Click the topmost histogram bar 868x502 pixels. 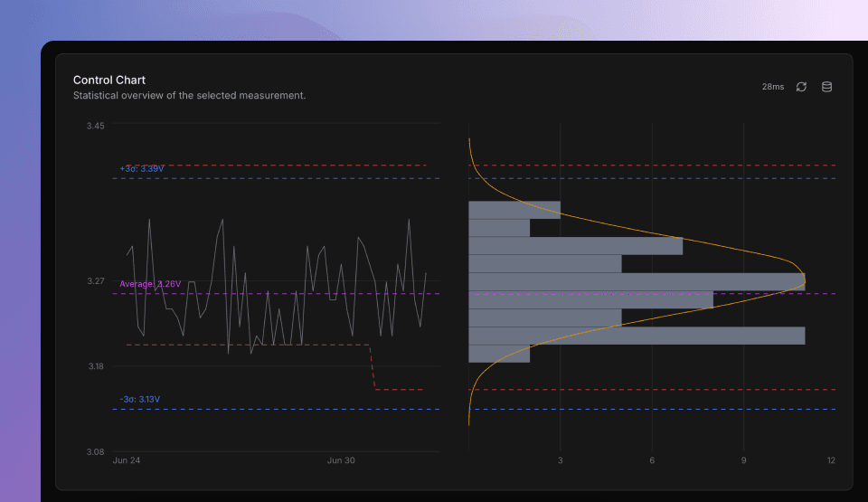(514, 210)
